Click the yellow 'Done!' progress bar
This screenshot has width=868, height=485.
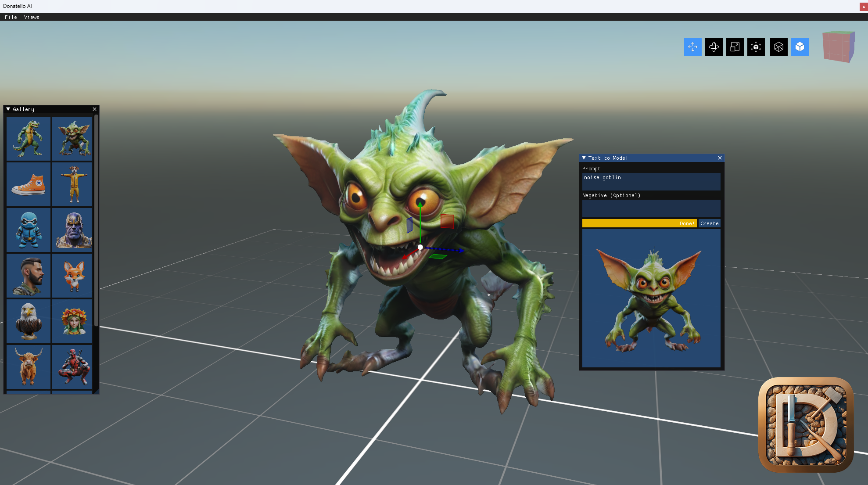click(x=639, y=223)
